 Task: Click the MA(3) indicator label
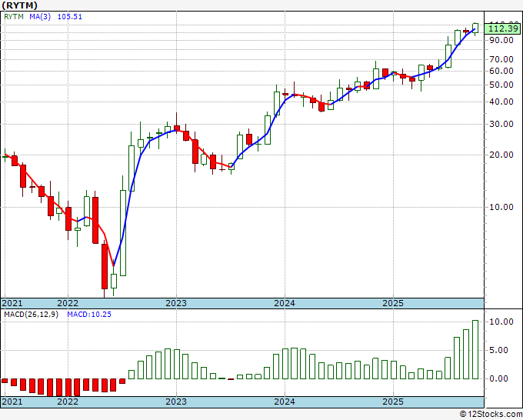point(40,17)
